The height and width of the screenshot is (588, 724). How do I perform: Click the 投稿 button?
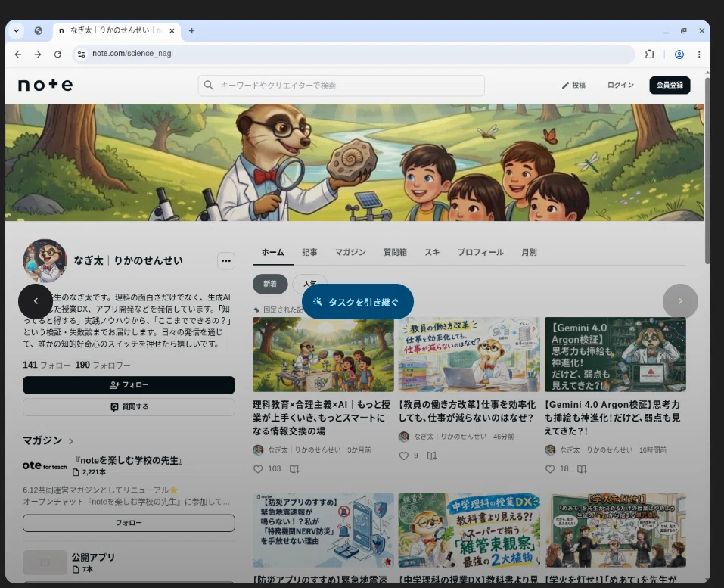pyautogui.click(x=573, y=85)
